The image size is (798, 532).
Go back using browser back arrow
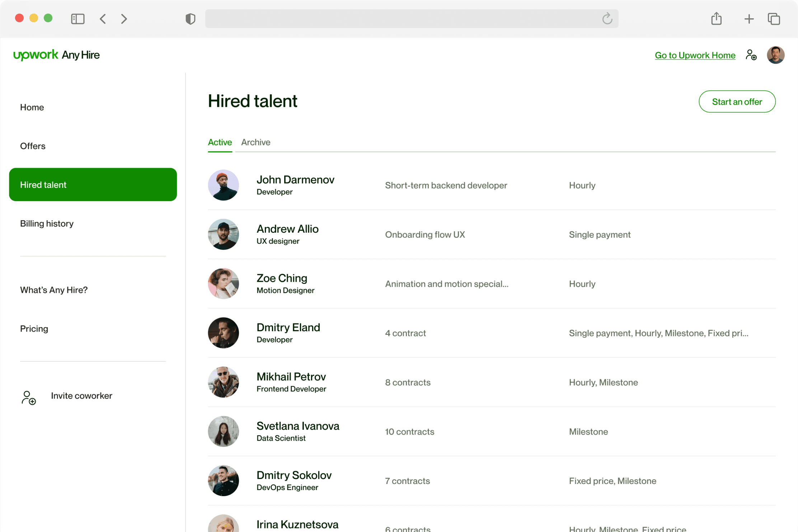(103, 19)
